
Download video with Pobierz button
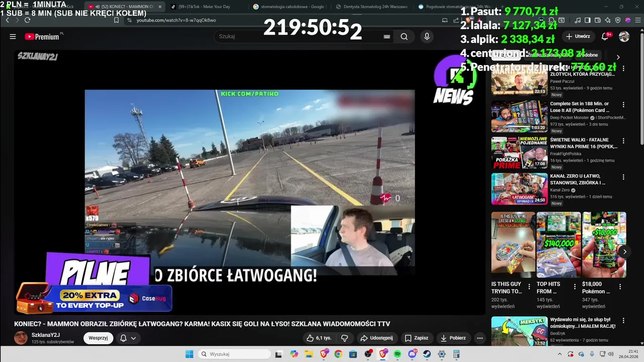click(x=453, y=338)
